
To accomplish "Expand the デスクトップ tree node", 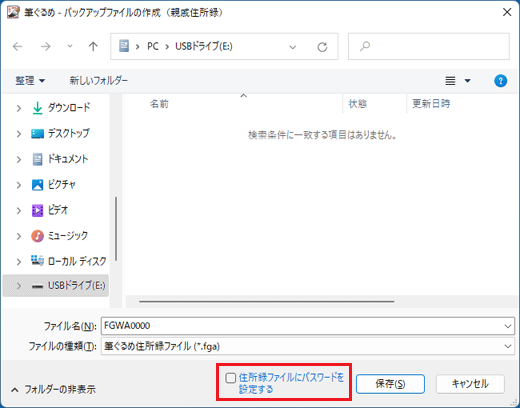I will [x=19, y=134].
